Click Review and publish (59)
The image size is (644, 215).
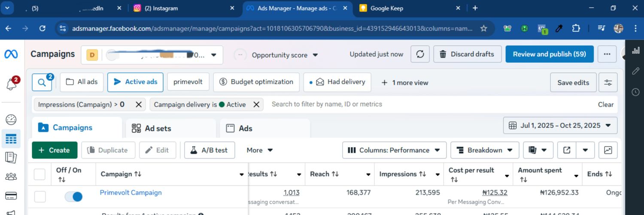[x=550, y=54]
